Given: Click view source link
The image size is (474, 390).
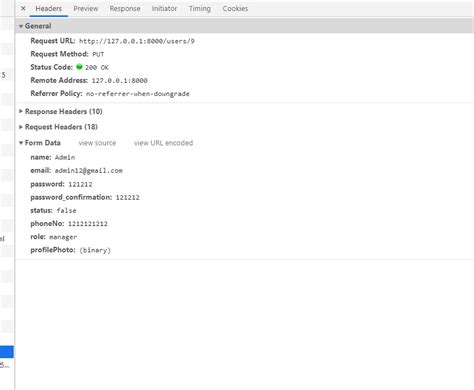Looking at the screenshot, I should coord(97,143).
